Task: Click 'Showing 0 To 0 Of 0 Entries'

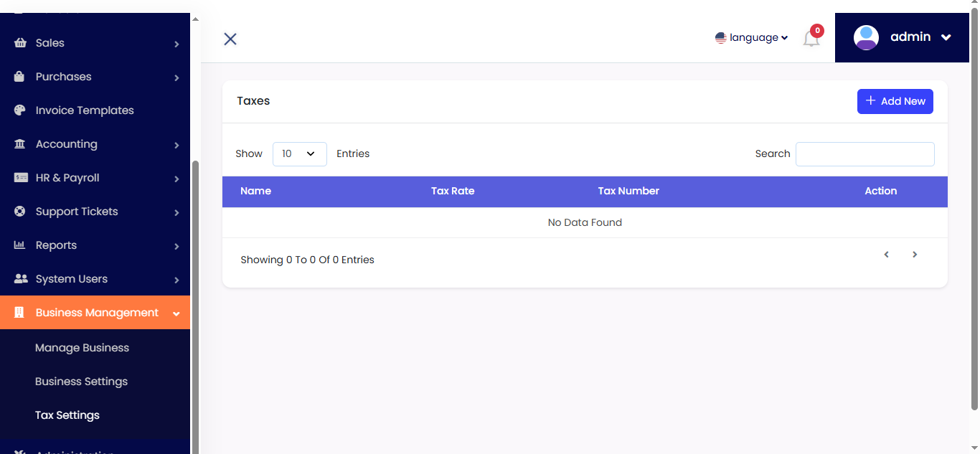Action: click(307, 260)
